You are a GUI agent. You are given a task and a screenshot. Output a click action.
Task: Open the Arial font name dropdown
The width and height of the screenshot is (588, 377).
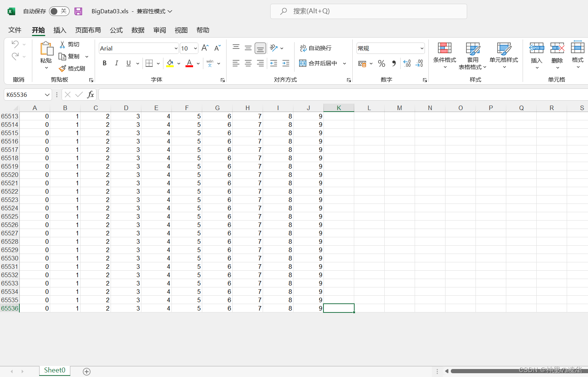[176, 49]
